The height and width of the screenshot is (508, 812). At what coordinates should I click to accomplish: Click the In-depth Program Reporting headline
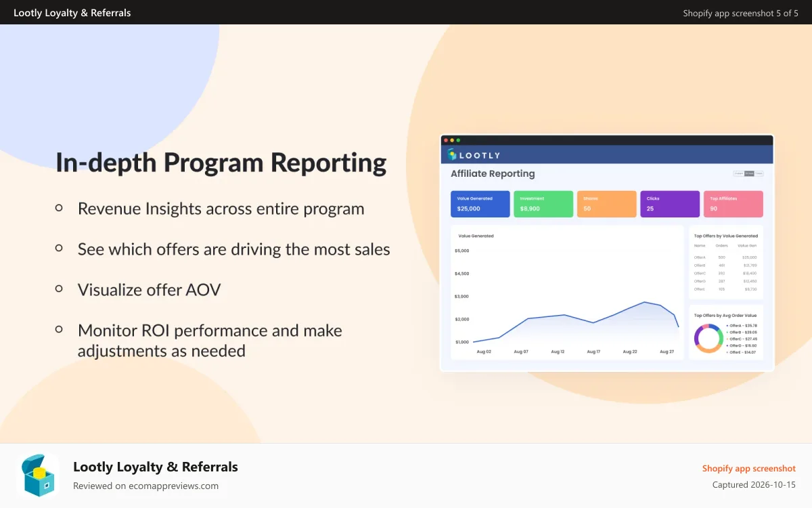(221, 163)
